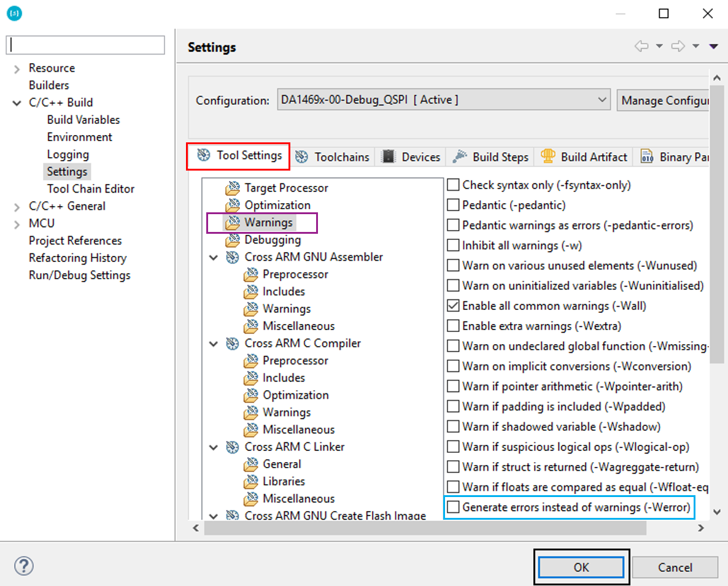Collapse the C/C++ Build node

coord(17,103)
